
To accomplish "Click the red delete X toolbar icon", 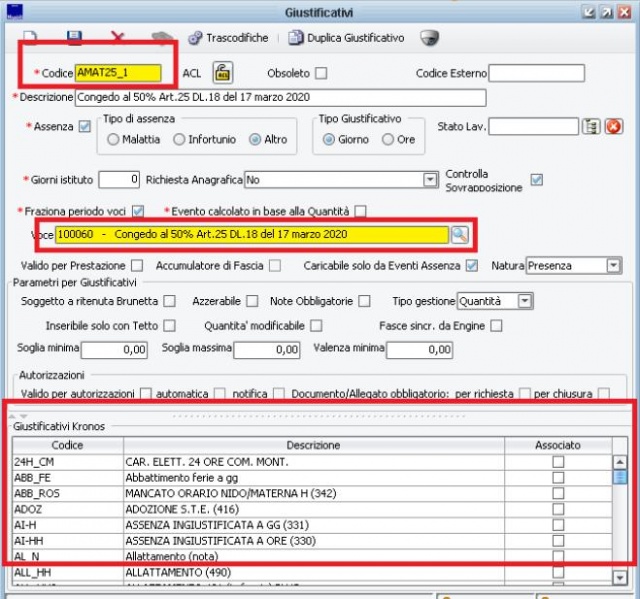I will click(x=118, y=38).
